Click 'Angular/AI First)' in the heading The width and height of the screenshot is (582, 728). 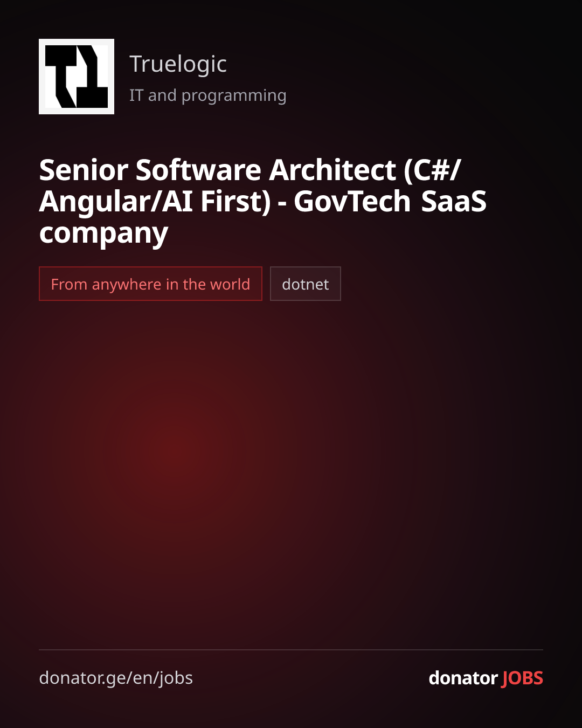(x=155, y=202)
